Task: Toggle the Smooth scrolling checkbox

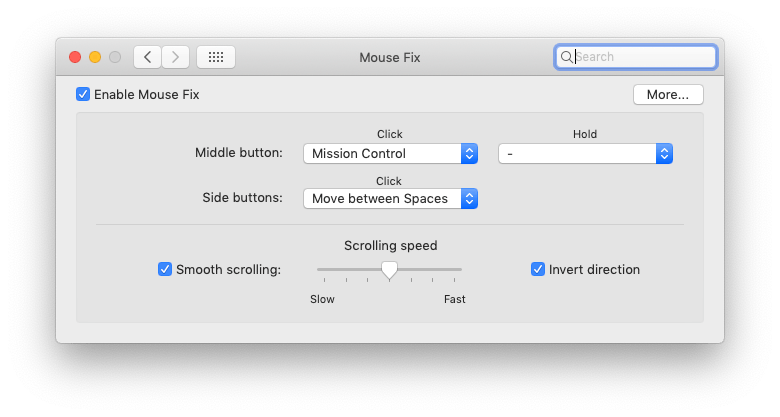Action: click(x=165, y=269)
